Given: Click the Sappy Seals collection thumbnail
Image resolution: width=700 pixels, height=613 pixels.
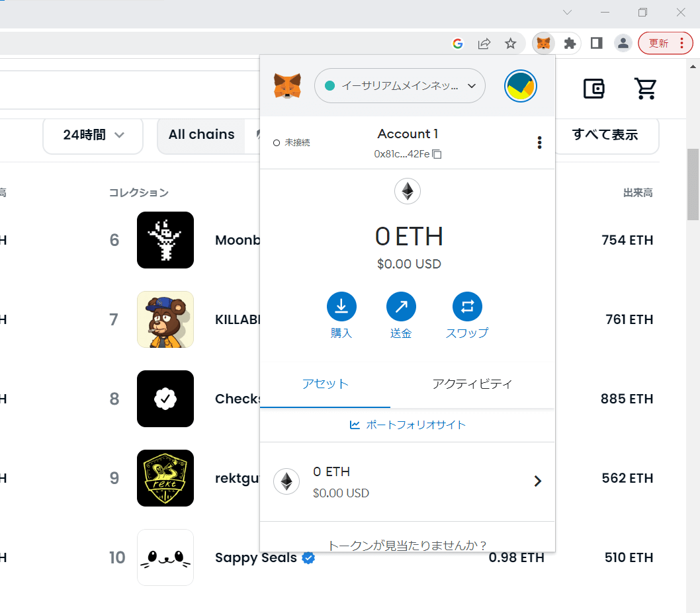Looking at the screenshot, I should pyautogui.click(x=165, y=557).
